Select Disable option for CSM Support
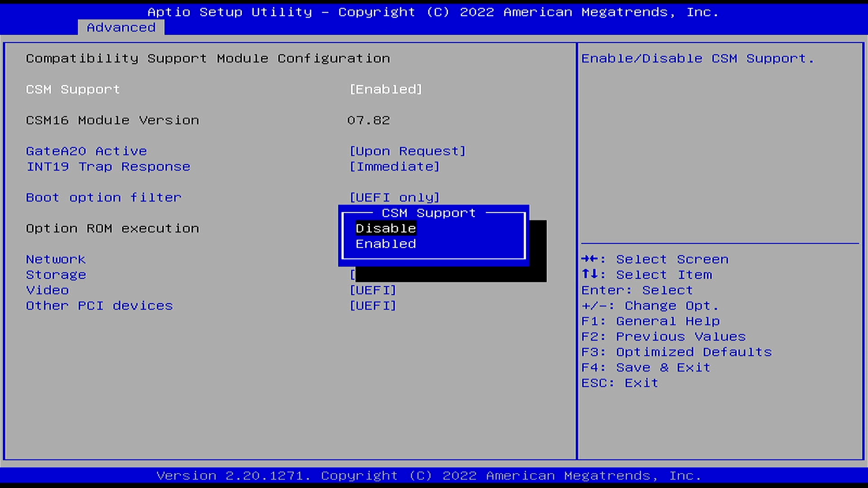Viewport: 868px width, 488px height. coord(386,228)
